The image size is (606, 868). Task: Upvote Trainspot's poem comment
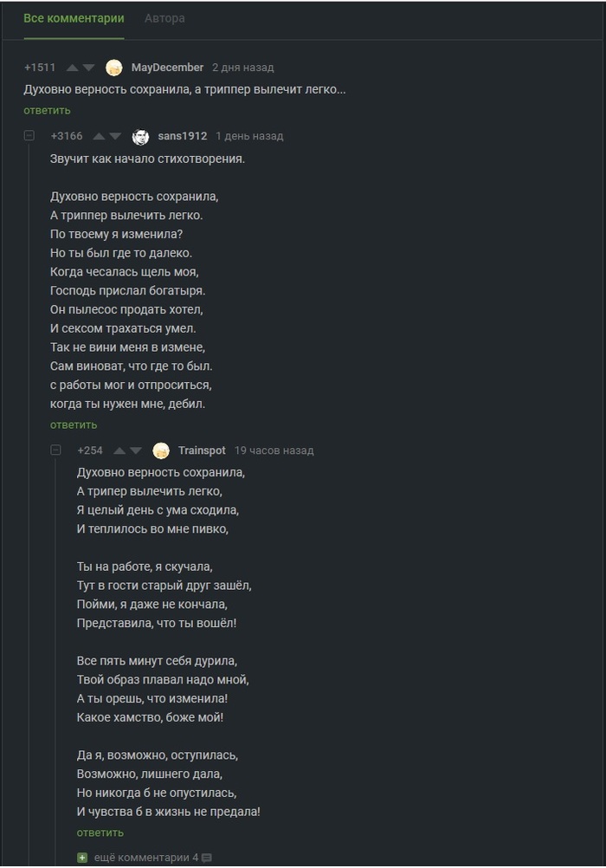(119, 450)
